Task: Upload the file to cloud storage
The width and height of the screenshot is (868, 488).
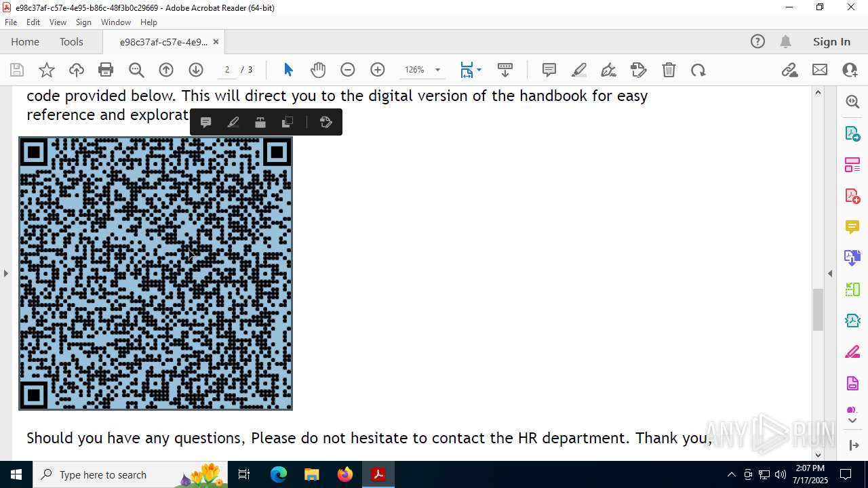Action: coord(77,70)
